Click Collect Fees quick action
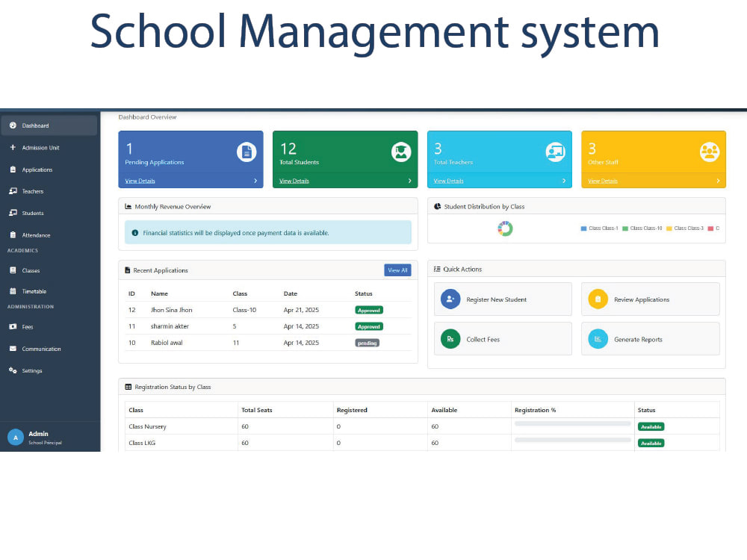The image size is (747, 560). coord(503,339)
